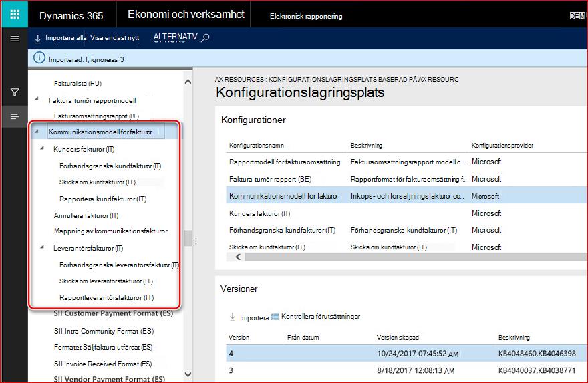The height and width of the screenshot is (383, 588).
Task: Select Annullera fakturor (IT) tree item
Action: (86, 216)
